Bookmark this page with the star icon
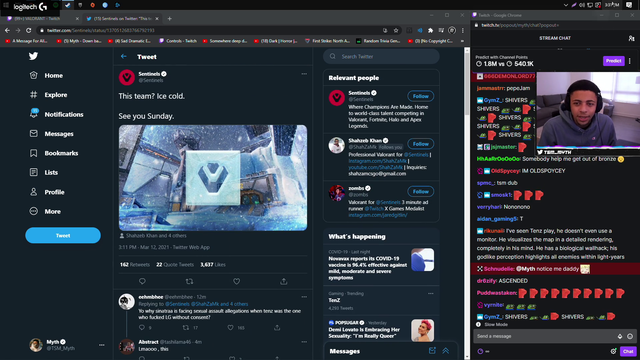 [x=396, y=30]
